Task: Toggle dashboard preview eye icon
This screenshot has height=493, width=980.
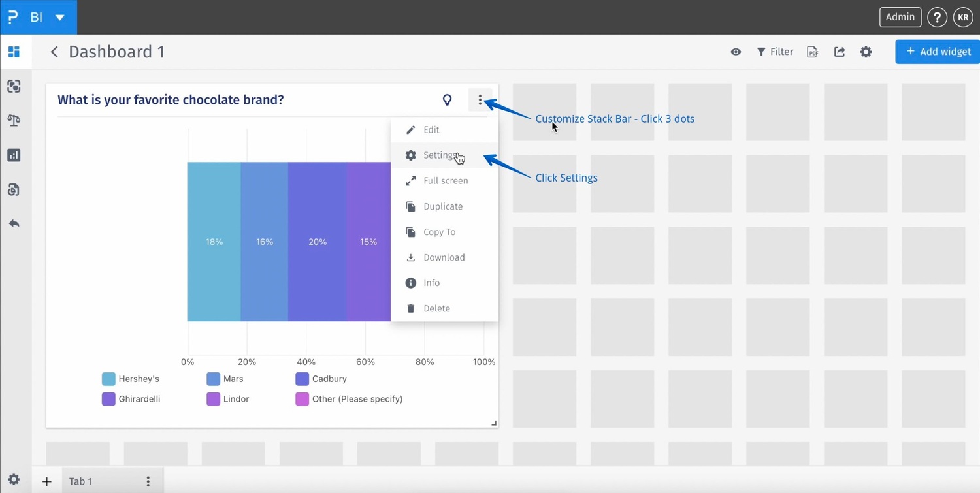Action: coord(736,52)
